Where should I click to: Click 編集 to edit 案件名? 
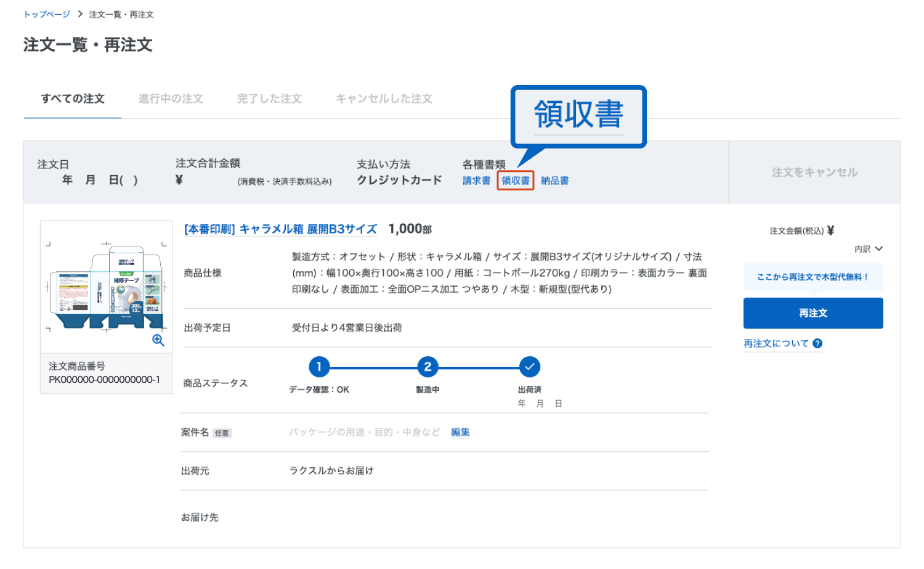460,432
